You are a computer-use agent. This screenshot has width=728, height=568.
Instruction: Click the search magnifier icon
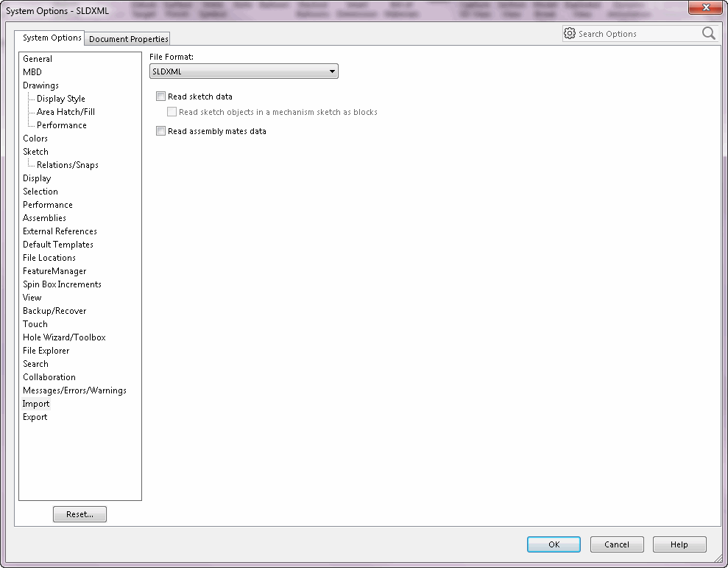[x=708, y=33]
